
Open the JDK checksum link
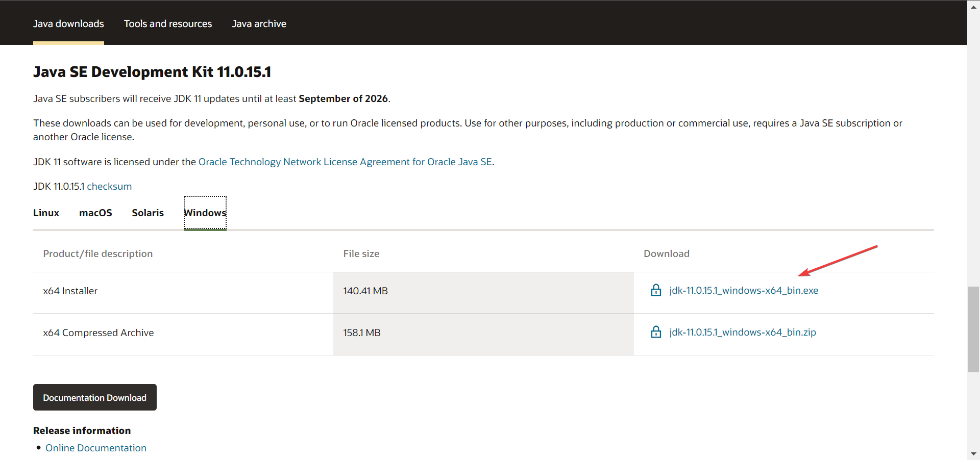click(109, 186)
